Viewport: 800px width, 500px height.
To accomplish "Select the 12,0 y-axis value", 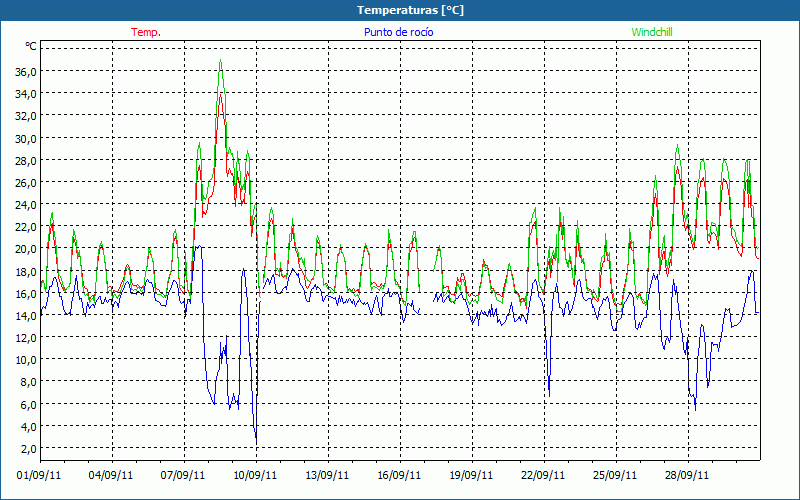I will pyautogui.click(x=26, y=338).
